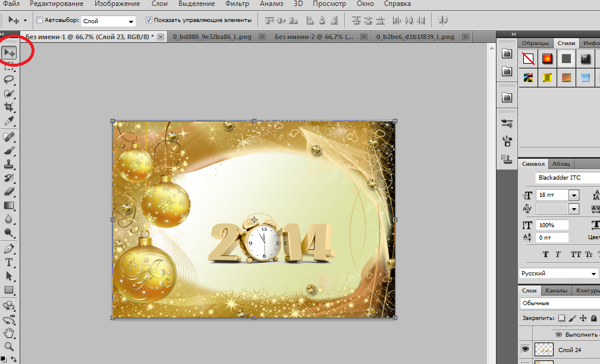The image size is (600, 364).
Task: Apply the red glowing style swatch
Action: click(x=547, y=58)
